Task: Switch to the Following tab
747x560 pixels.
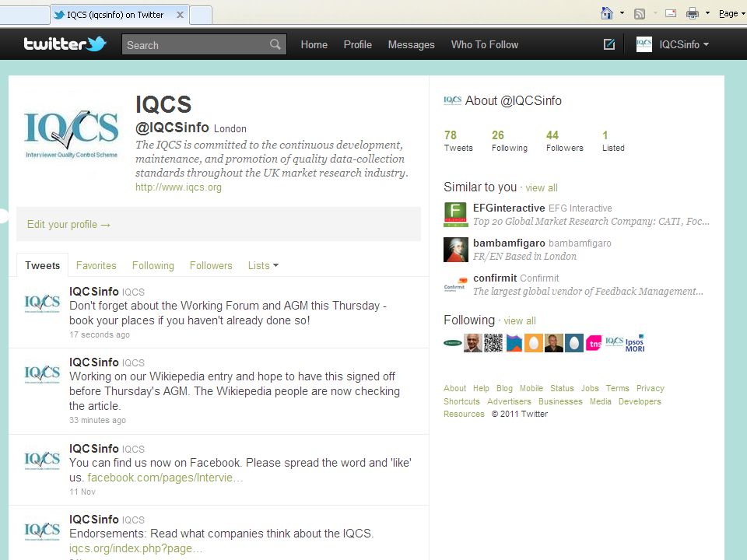Action: [153, 265]
